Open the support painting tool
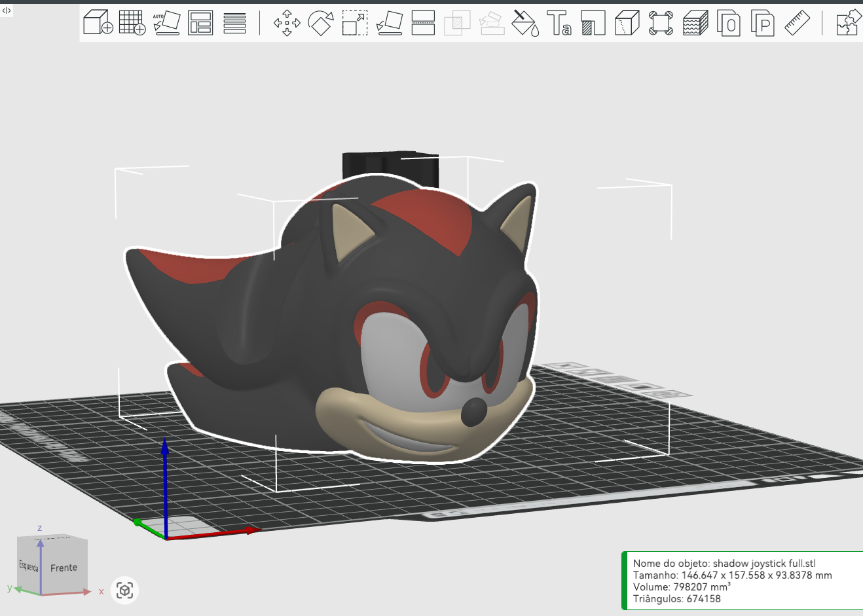The image size is (863, 616). (593, 23)
